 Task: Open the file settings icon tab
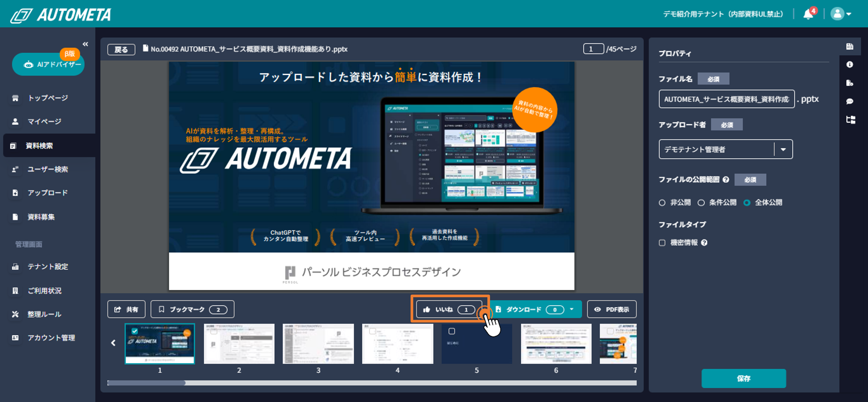(850, 83)
